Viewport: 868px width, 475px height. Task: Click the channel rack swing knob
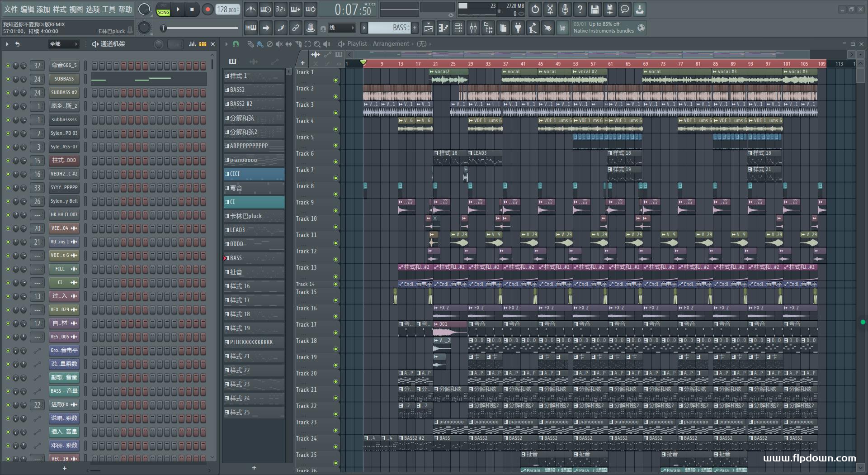158,44
